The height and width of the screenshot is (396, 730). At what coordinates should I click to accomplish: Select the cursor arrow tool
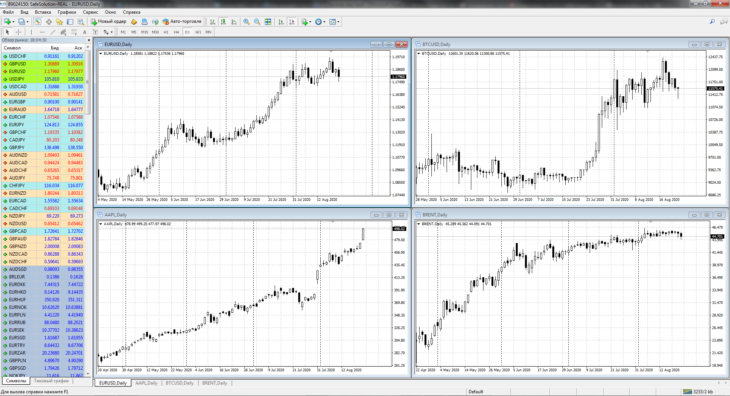pos(7,32)
